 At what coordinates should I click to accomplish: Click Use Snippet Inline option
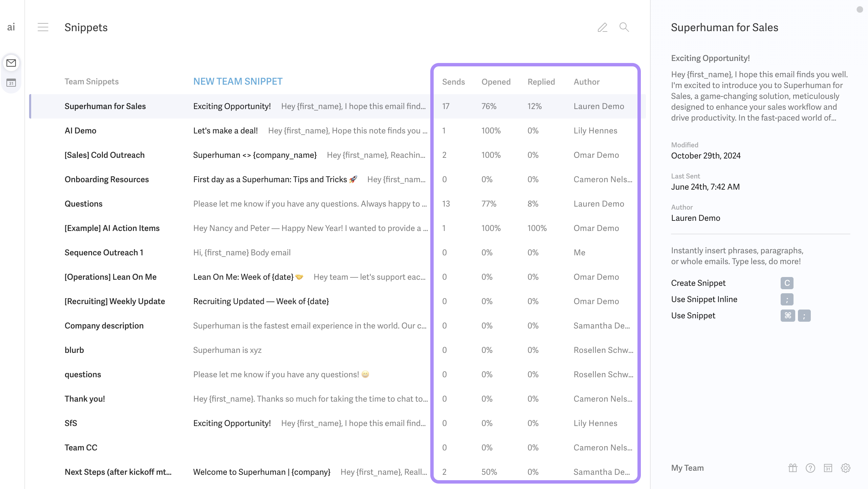pyautogui.click(x=704, y=299)
